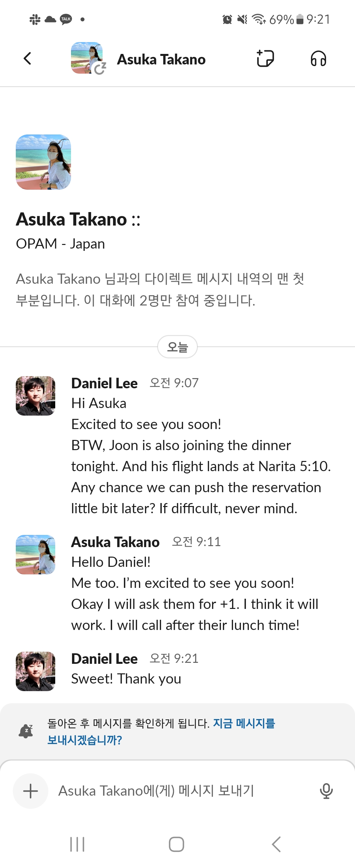Tap Asuka Takano's avatar on 9:11 message
Image resolution: width=355 pixels, height=868 pixels.
(x=35, y=554)
